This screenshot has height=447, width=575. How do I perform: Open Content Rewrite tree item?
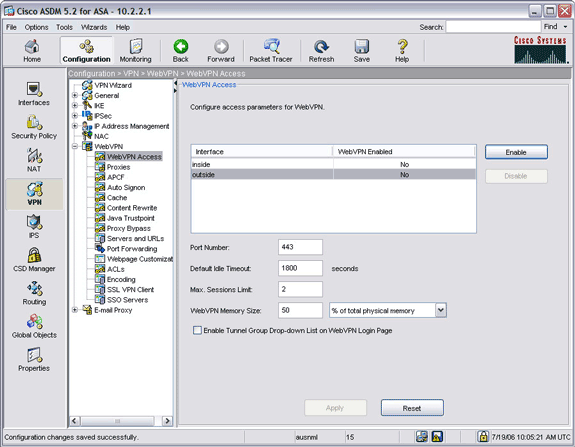(132, 208)
